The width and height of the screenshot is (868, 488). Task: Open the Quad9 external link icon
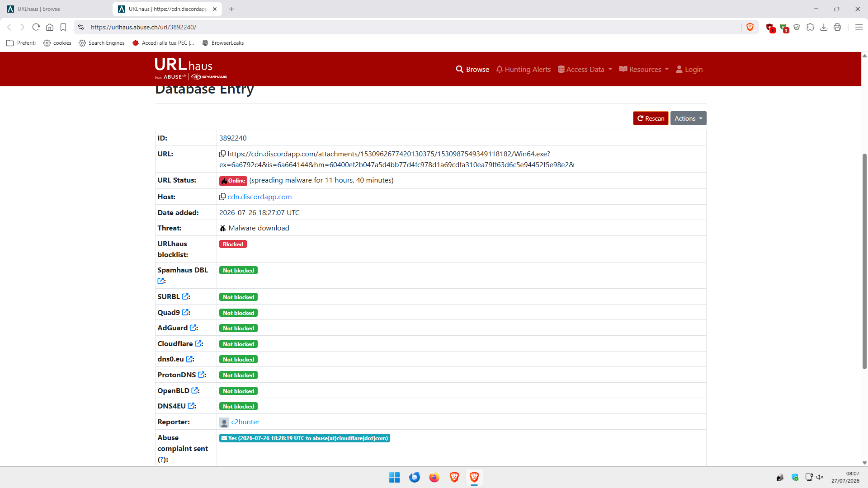pos(185,312)
